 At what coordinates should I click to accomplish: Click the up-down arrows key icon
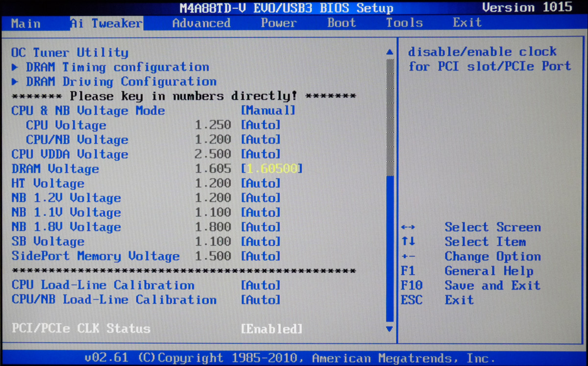click(408, 242)
